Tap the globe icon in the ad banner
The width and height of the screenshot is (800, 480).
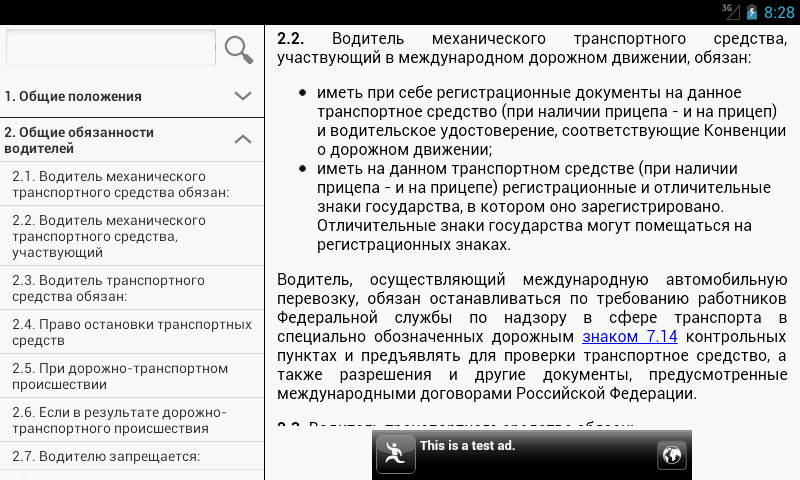point(671,454)
